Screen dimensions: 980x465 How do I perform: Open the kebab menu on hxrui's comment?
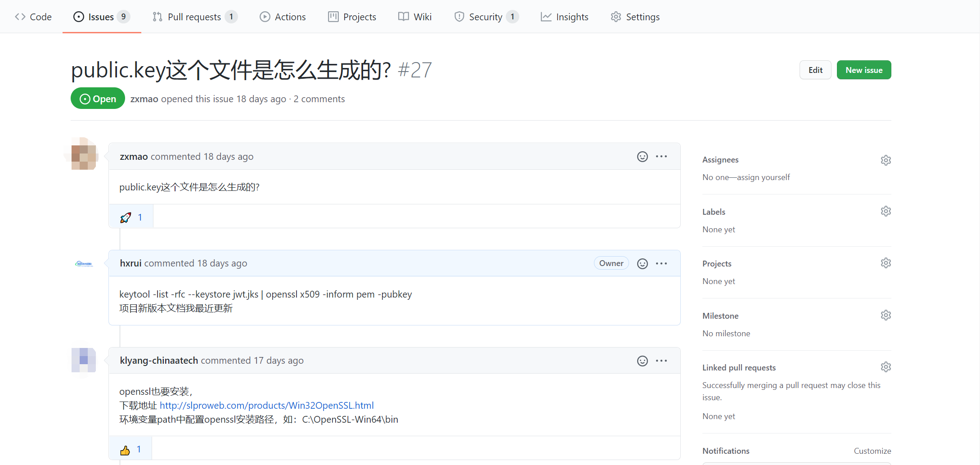point(661,263)
